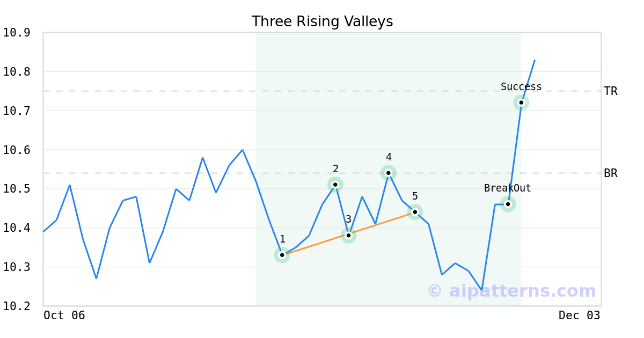644x338 pixels.
Task: Click the Success text label
Action: click(521, 87)
